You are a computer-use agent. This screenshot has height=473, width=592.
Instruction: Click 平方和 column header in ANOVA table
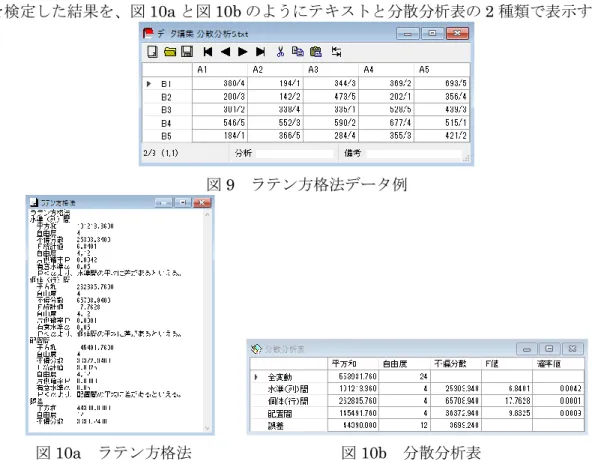(x=353, y=364)
